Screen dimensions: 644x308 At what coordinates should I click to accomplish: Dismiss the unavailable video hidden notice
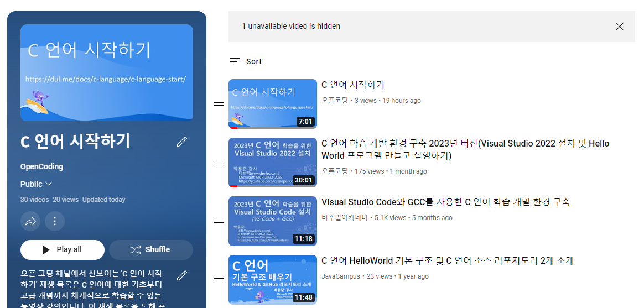[x=620, y=27]
